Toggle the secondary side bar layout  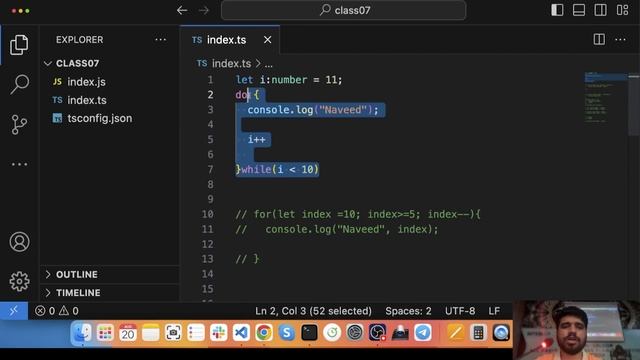600,10
